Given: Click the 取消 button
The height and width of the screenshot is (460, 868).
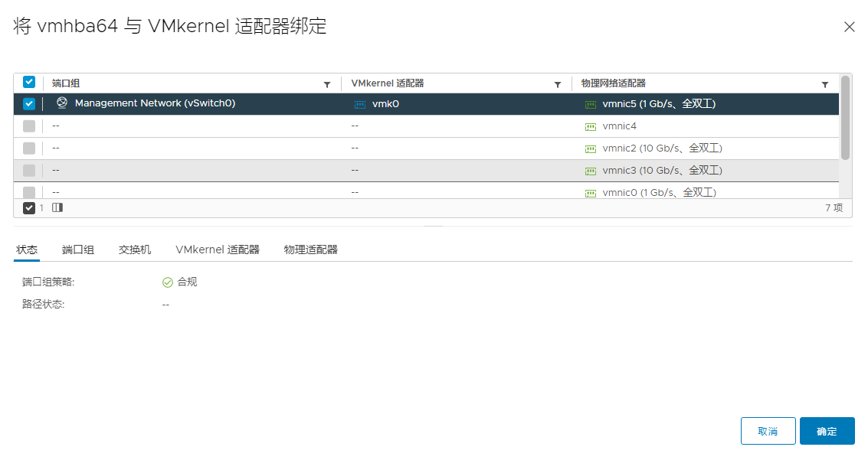Looking at the screenshot, I should (x=768, y=431).
